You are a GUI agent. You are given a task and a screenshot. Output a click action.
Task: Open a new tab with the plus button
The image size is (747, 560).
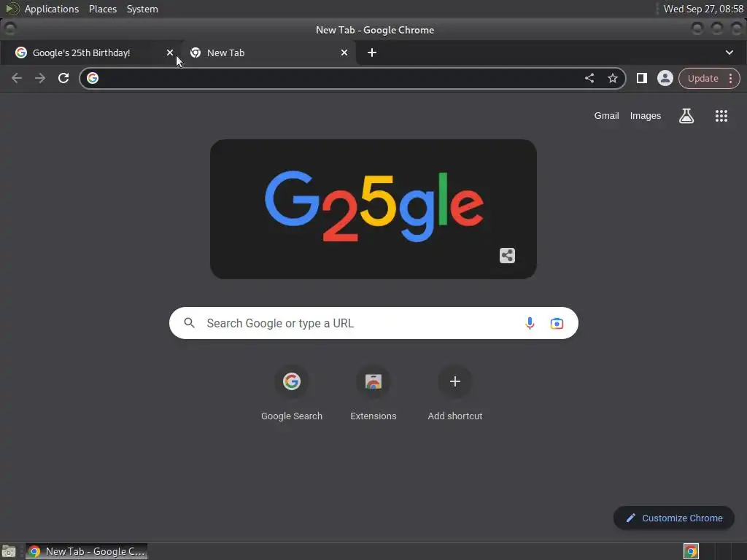[x=372, y=52]
